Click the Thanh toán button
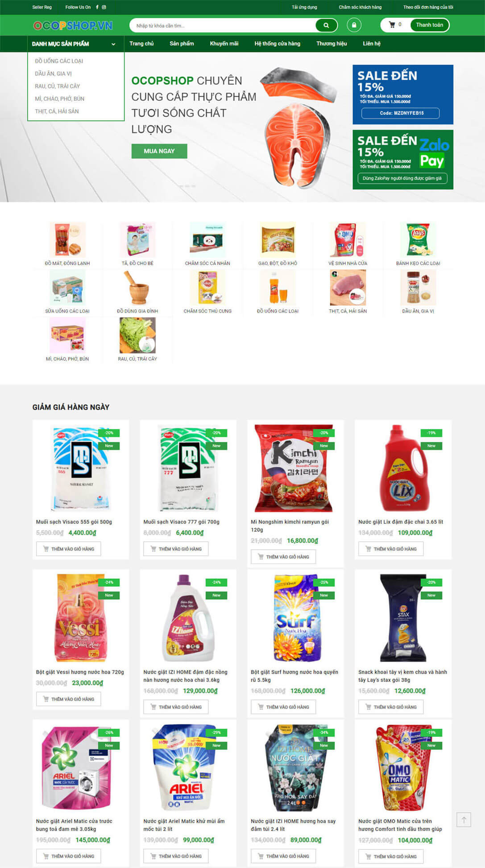The image size is (485, 868). coord(430,25)
